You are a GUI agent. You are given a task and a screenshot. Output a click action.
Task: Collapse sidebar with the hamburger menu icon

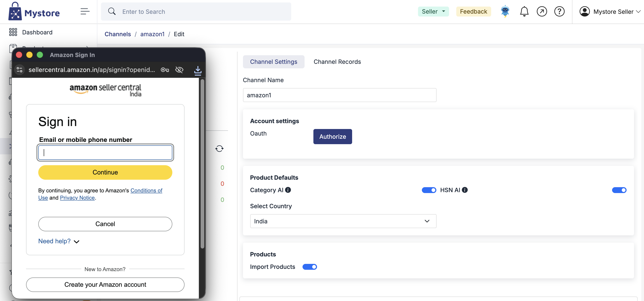click(x=85, y=12)
